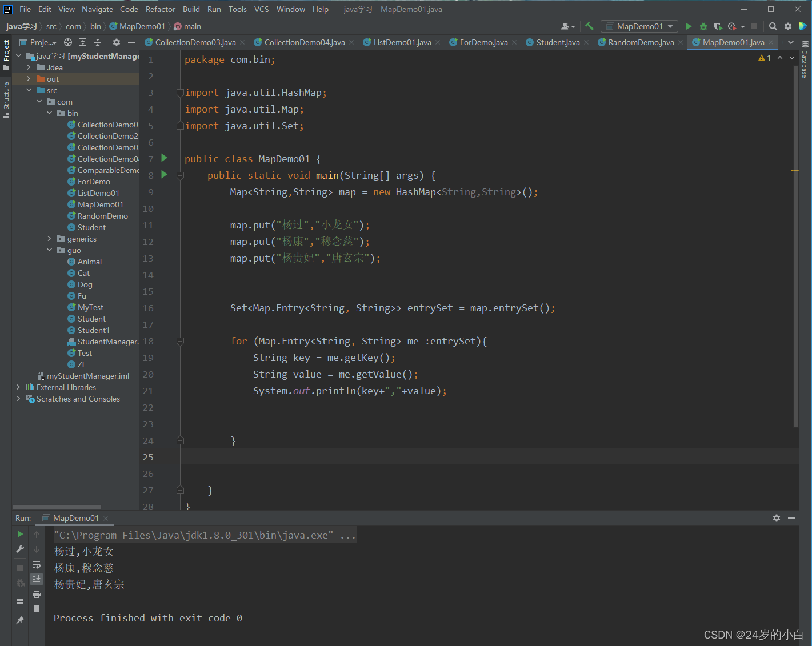
Task: Click the Project tree horizontal scrollbar
Action: click(x=57, y=507)
